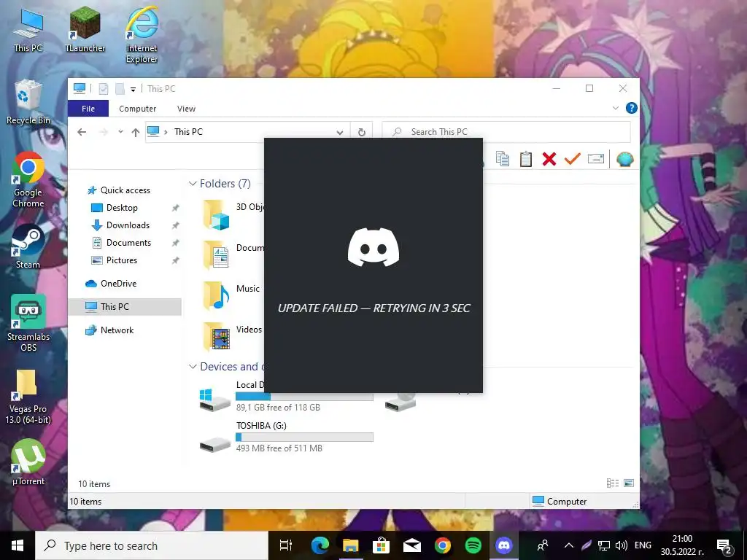The height and width of the screenshot is (560, 747).
Task: Collapse the Folders (7) group
Action: (193, 183)
